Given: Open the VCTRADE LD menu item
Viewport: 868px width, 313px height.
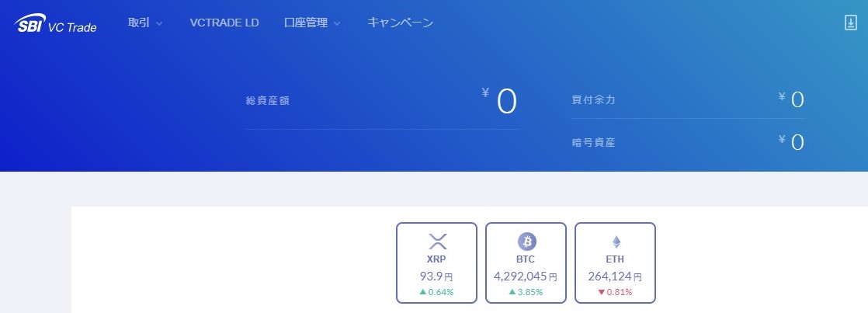Looking at the screenshot, I should pyautogui.click(x=224, y=23).
